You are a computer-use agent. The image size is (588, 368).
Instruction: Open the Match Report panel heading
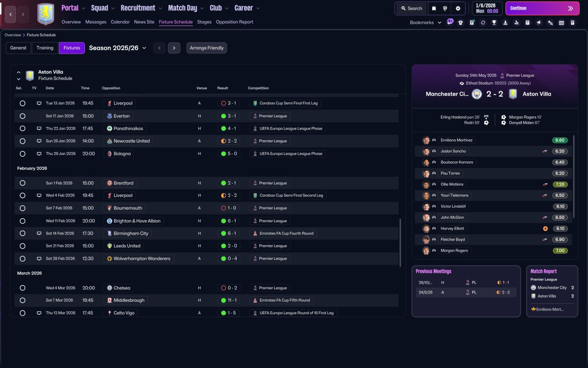543,271
